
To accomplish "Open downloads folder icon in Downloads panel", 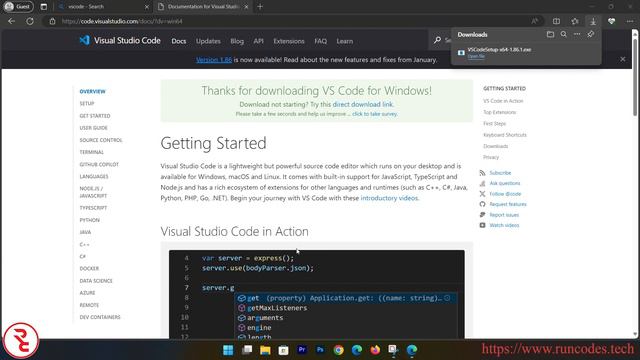I will click(550, 34).
